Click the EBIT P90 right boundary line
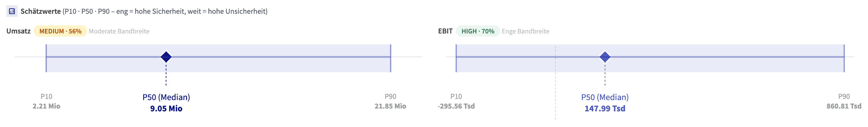The height and width of the screenshot is (127, 868). point(844,58)
